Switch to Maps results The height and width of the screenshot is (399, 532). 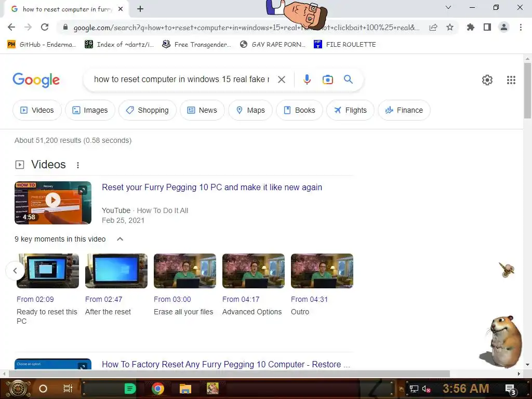point(250,110)
